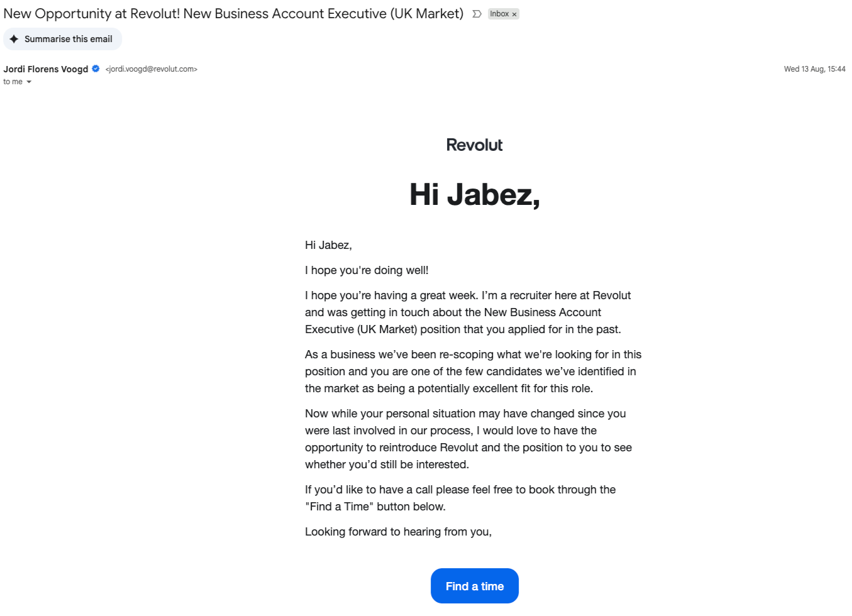Click the paragraph starting "If you'd like to have a call"
Screen dimensions: 852x616
pyautogui.click(x=460, y=498)
